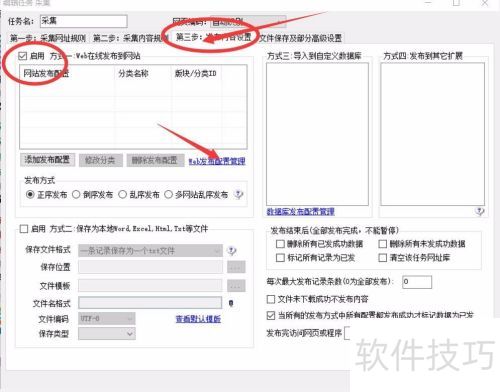This screenshot has width=500, height=392.
Task: Click 修改分类 button
Action: (x=100, y=160)
